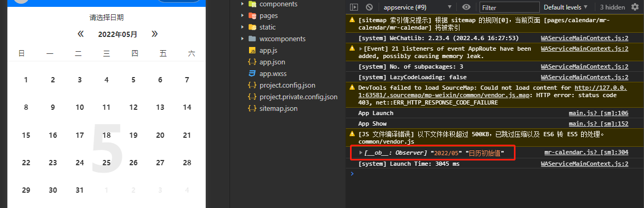Clear the console output
Image resolution: width=644 pixels, height=208 pixels.
tap(370, 7)
